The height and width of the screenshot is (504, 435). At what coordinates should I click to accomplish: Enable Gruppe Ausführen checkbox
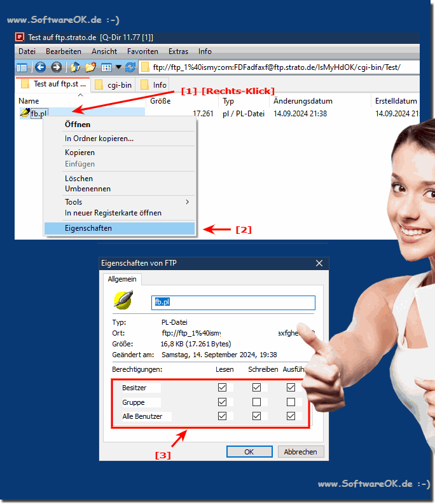coord(291,402)
